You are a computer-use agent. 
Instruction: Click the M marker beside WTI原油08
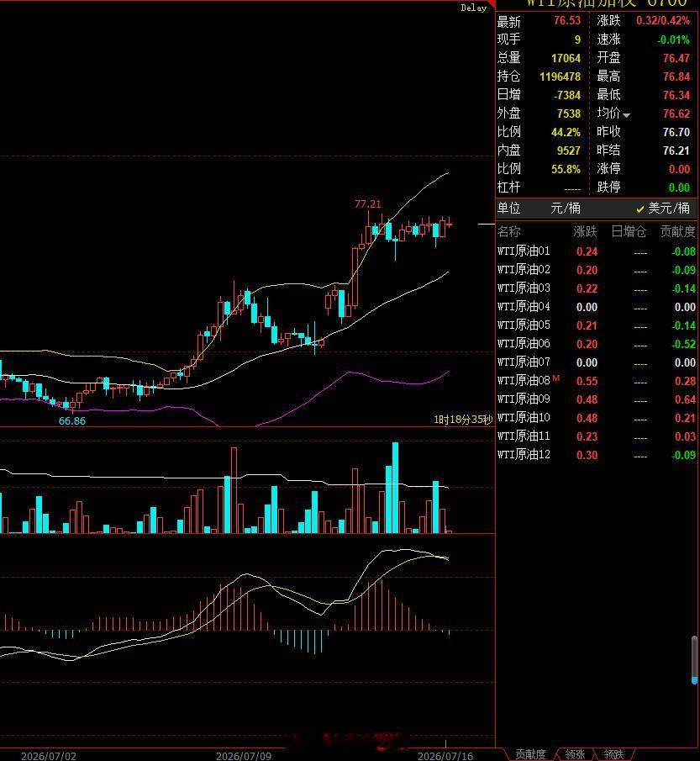click(556, 378)
